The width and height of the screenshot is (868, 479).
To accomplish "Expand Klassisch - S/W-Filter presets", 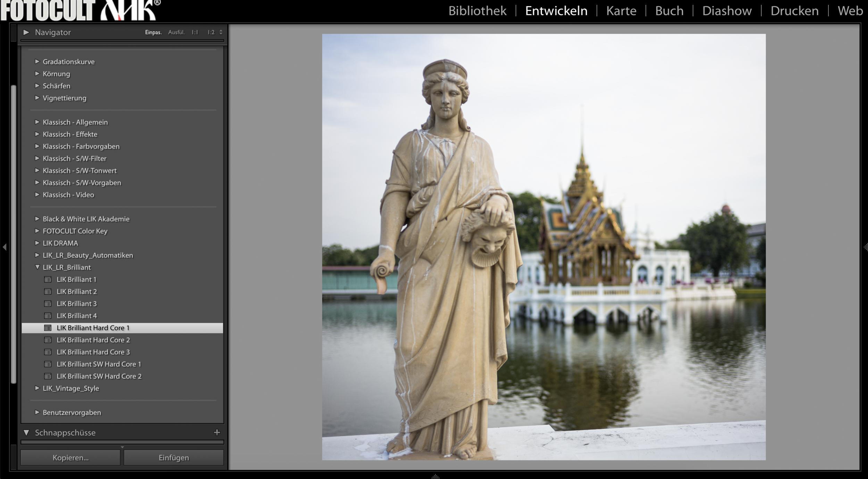I will click(x=37, y=158).
